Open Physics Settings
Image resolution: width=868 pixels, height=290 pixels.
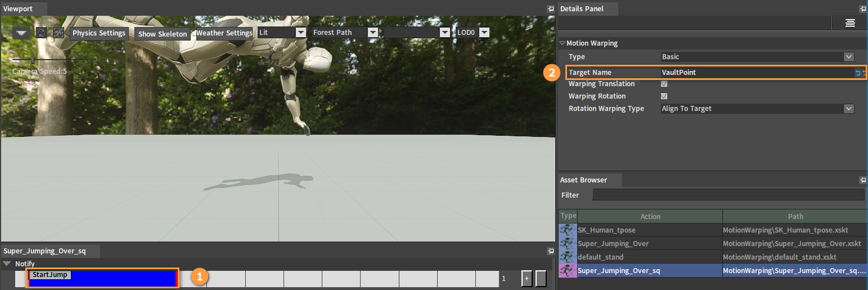coord(99,33)
